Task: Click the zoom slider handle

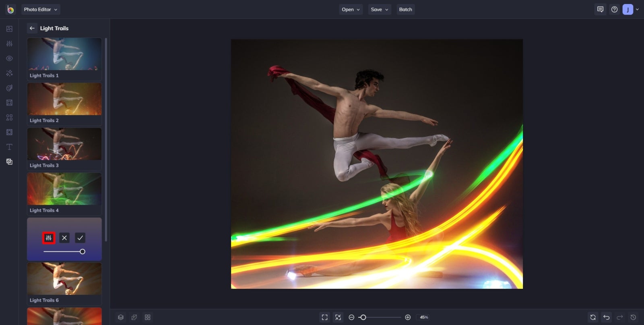Action: 363,317
